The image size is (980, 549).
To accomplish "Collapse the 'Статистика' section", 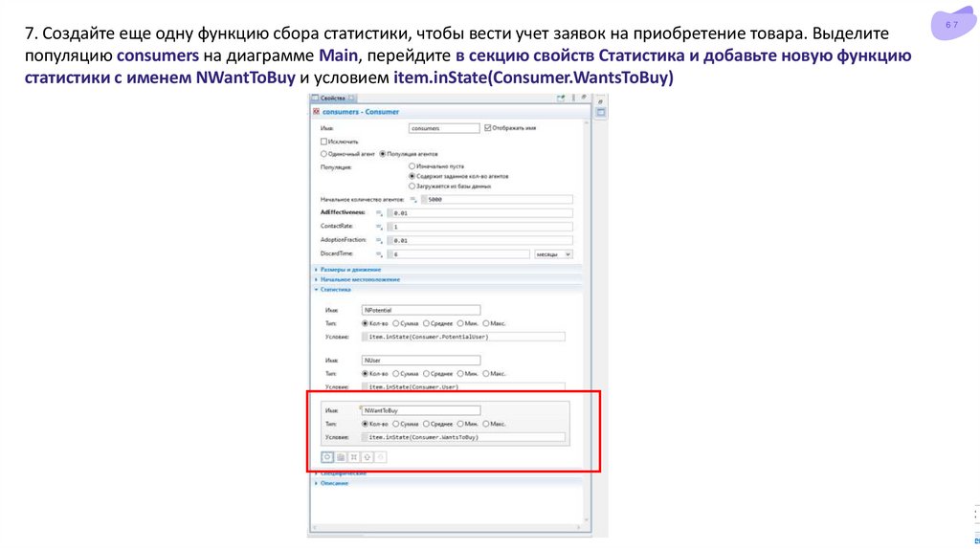I will 336,289.
